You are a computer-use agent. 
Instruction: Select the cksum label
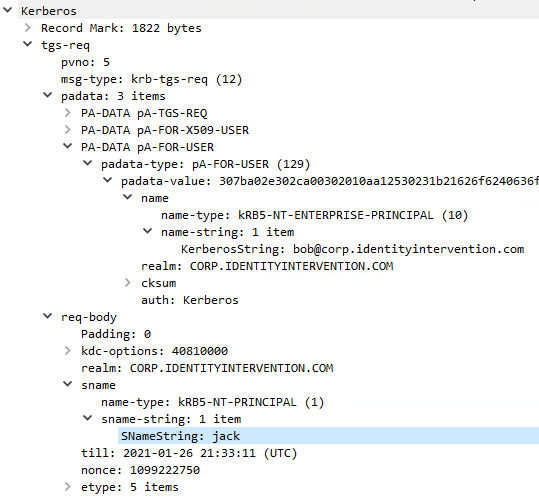coord(158,283)
